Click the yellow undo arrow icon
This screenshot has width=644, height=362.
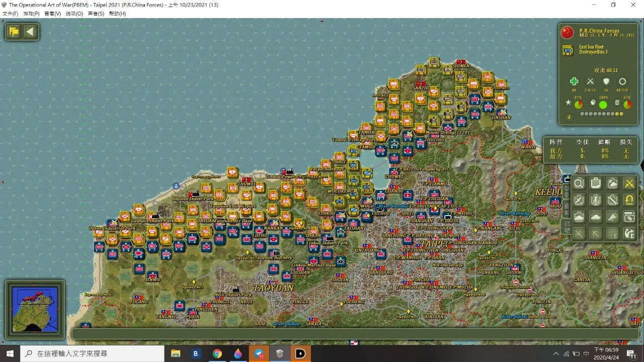[x=629, y=200]
